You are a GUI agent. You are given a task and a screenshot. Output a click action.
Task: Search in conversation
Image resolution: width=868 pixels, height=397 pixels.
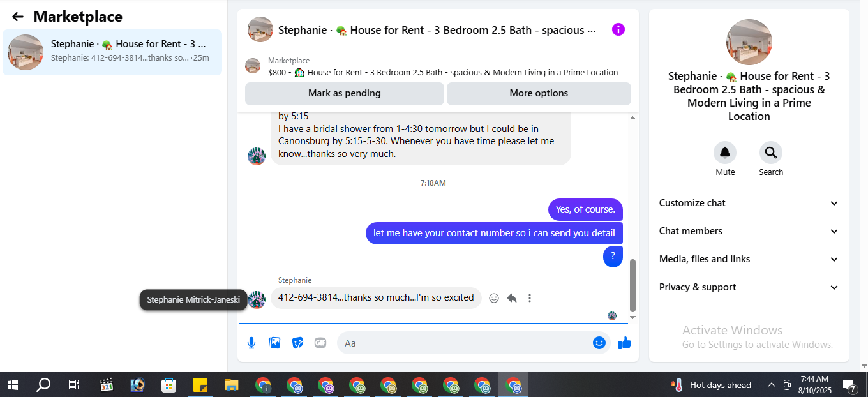point(771,153)
